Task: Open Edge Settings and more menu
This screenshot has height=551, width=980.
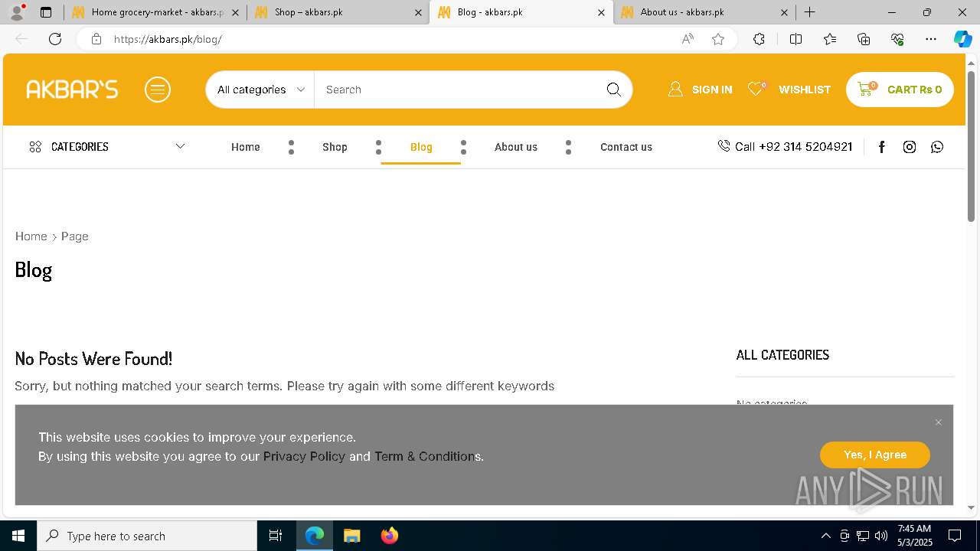Action: pyautogui.click(x=931, y=39)
